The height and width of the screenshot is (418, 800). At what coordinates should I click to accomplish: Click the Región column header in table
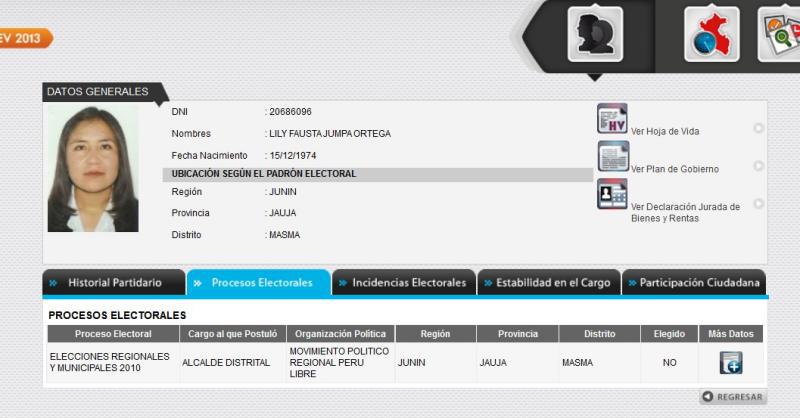[435, 334]
